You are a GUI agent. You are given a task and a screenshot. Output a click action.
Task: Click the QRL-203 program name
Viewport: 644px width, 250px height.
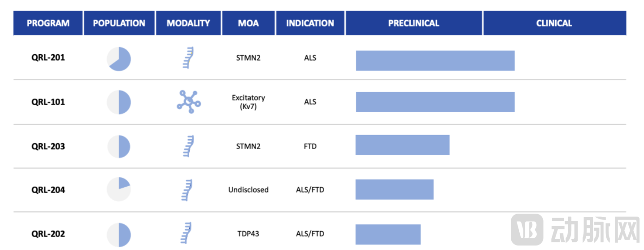tap(48, 146)
